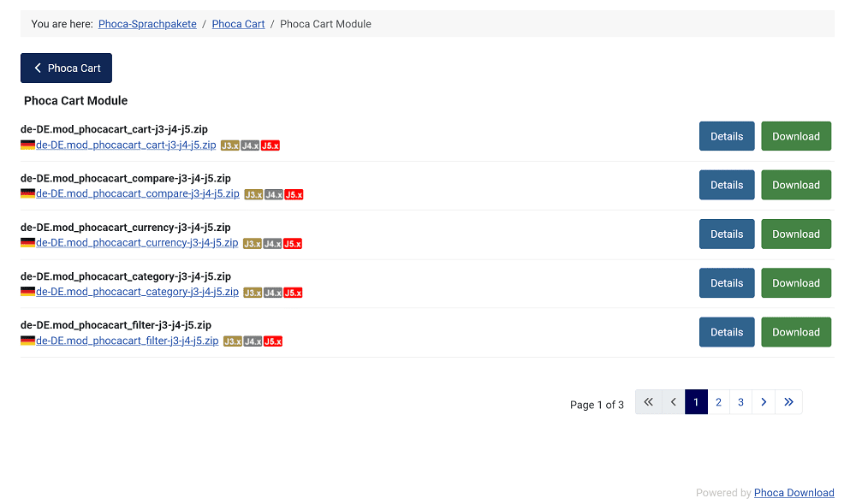
Task: Go to the first page with double-left arrows
Action: point(649,402)
